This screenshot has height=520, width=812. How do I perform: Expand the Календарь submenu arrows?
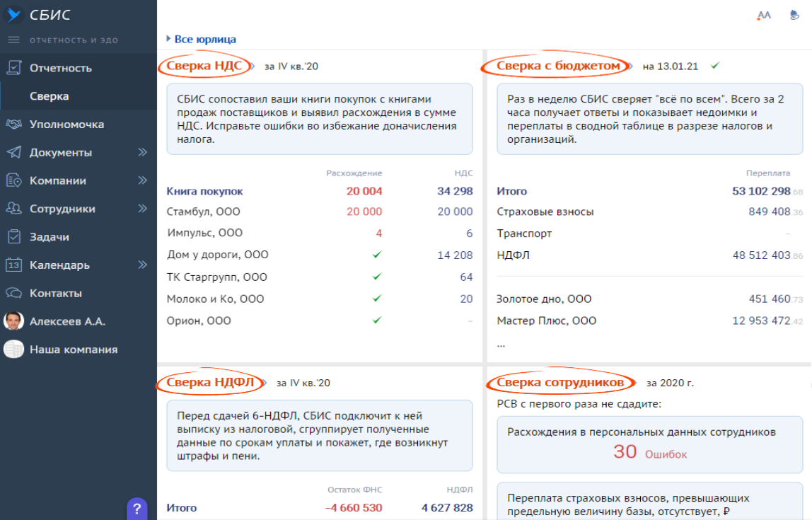pyautogui.click(x=142, y=265)
